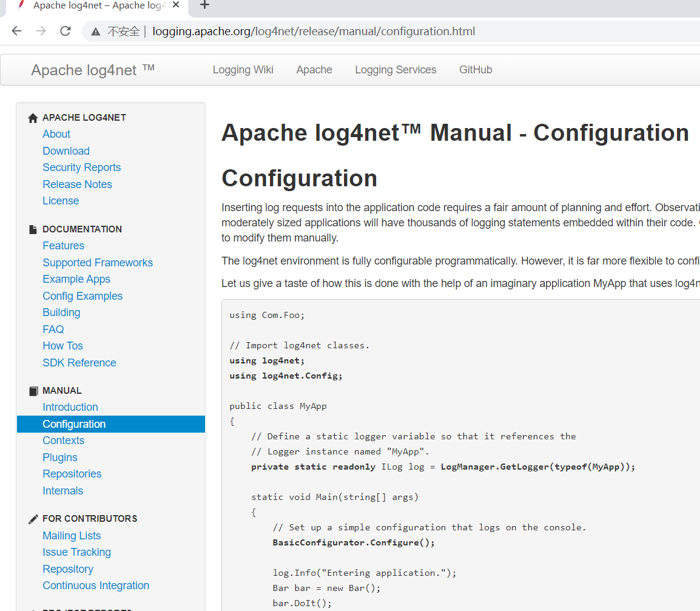This screenshot has height=611, width=700.
Task: Click the large Configuration heading
Action: [300, 178]
